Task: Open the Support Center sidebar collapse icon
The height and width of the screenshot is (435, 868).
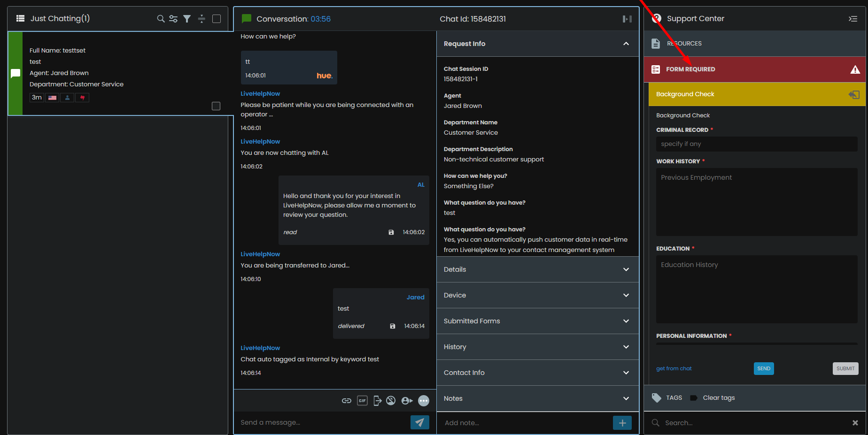Action: (853, 19)
